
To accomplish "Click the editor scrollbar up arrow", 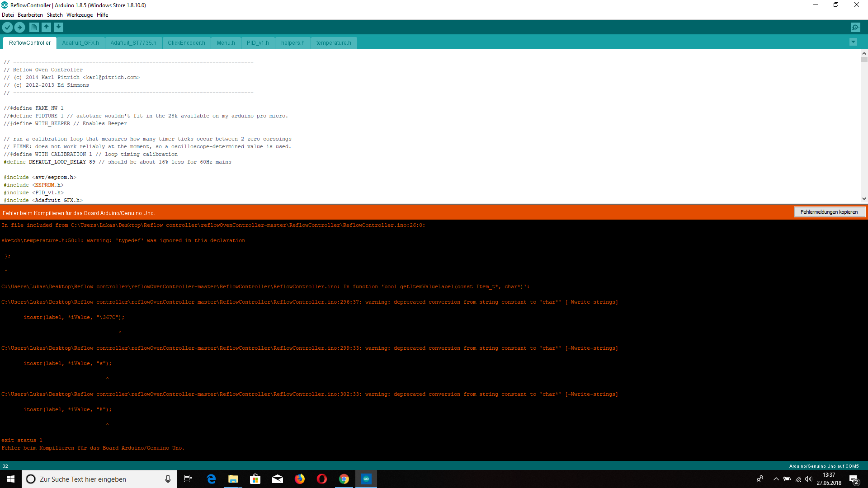I will (x=864, y=53).
